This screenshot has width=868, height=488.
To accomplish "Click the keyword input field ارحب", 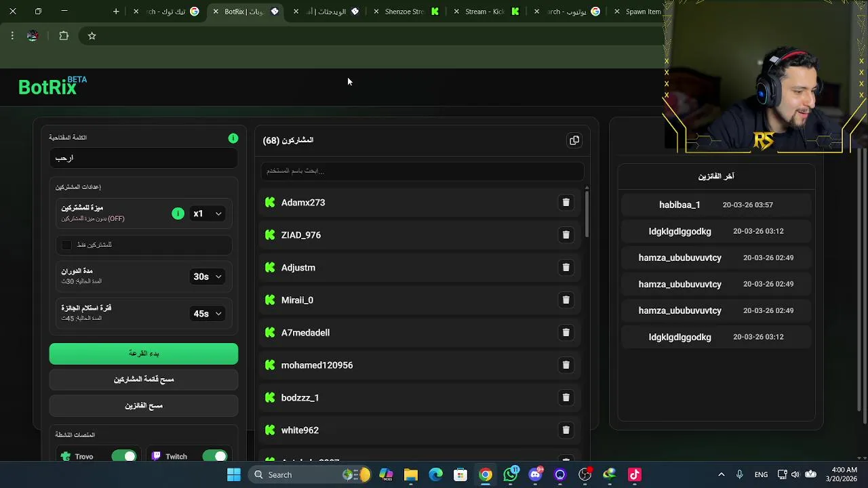I will point(144,158).
